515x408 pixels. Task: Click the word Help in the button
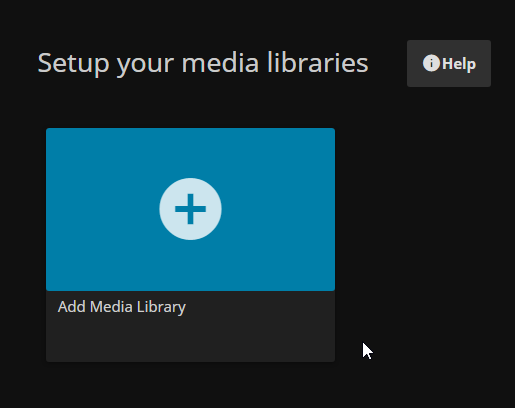459,64
